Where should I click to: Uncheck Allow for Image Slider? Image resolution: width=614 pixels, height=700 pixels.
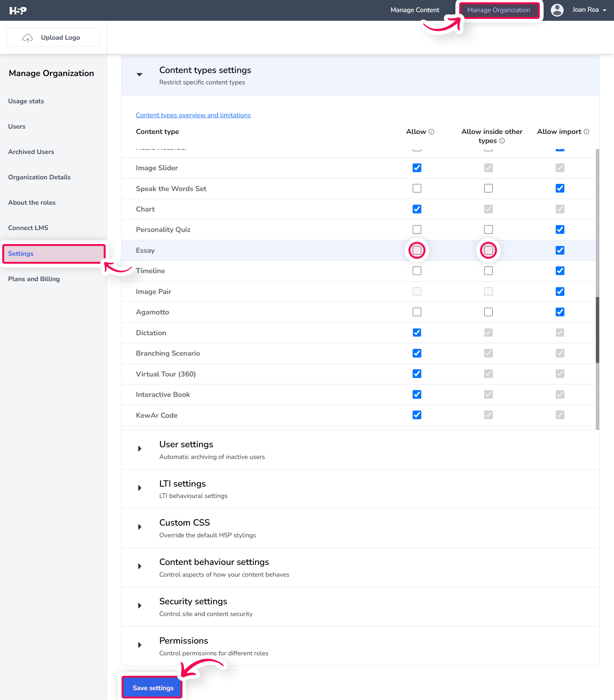[x=417, y=168]
